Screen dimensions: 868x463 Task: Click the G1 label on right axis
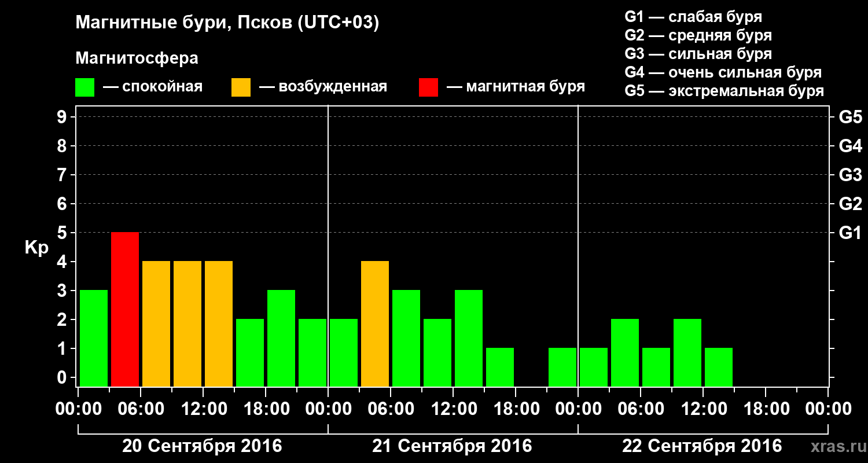pos(850,233)
